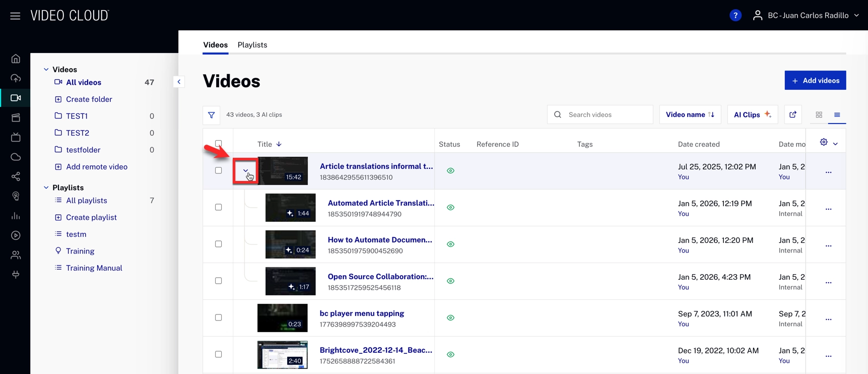868x374 pixels.
Task: Collapse AI clips under Article translations video
Action: pyautogui.click(x=245, y=171)
